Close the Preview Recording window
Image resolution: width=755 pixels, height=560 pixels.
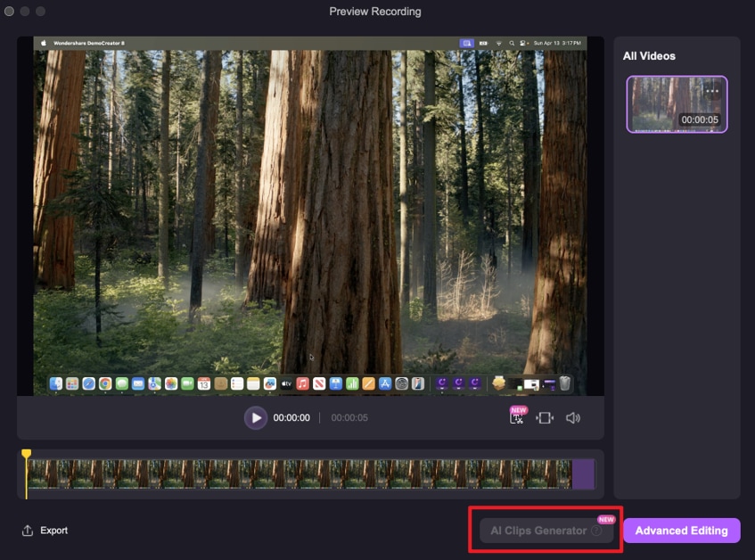9,11
